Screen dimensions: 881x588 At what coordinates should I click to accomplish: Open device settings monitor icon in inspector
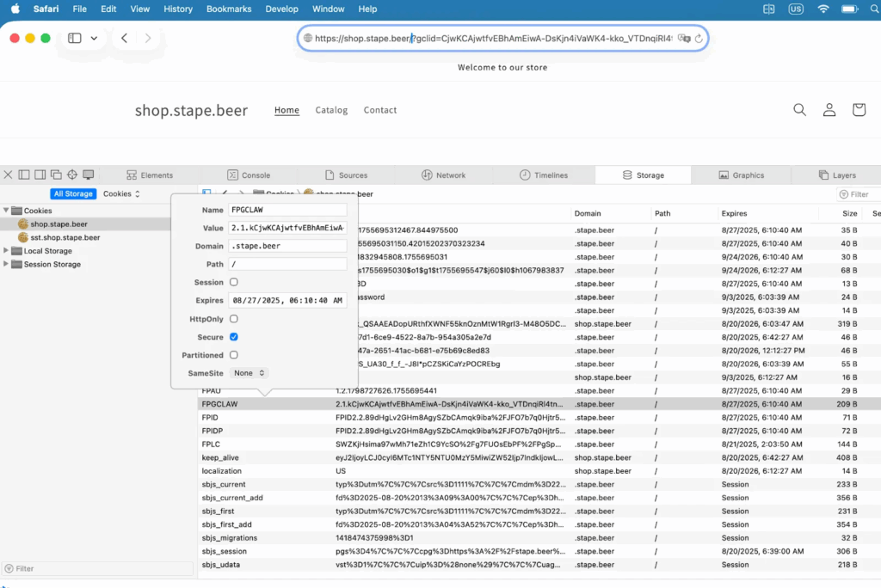click(x=89, y=175)
